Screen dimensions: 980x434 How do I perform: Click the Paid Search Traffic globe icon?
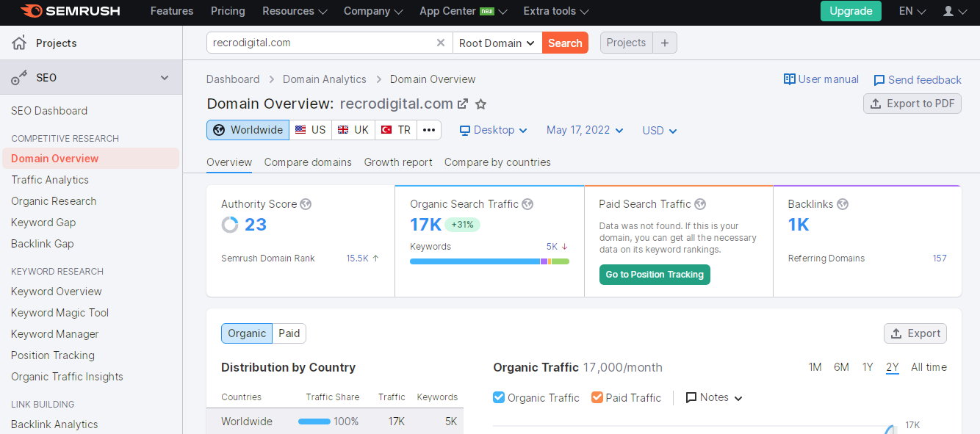coord(700,204)
